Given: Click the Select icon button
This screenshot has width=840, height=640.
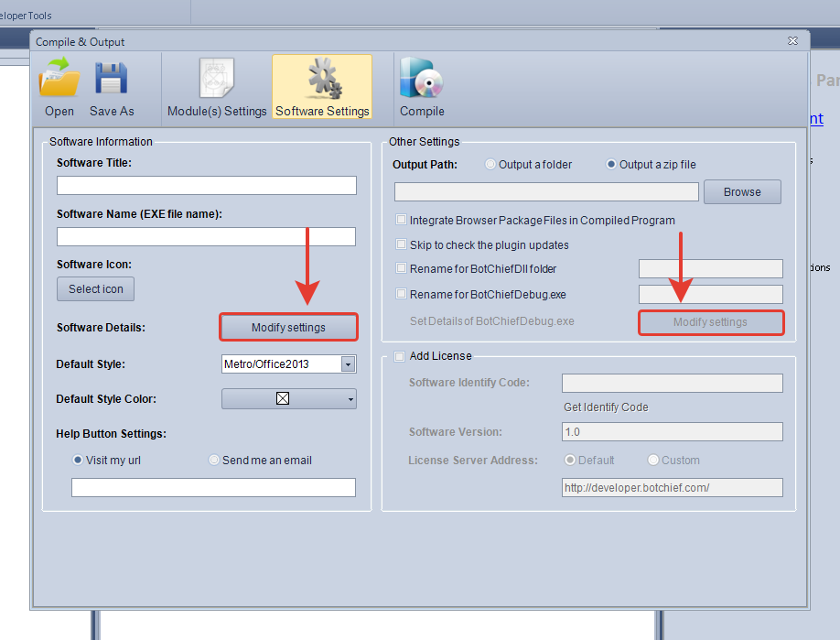Looking at the screenshot, I should tap(96, 289).
